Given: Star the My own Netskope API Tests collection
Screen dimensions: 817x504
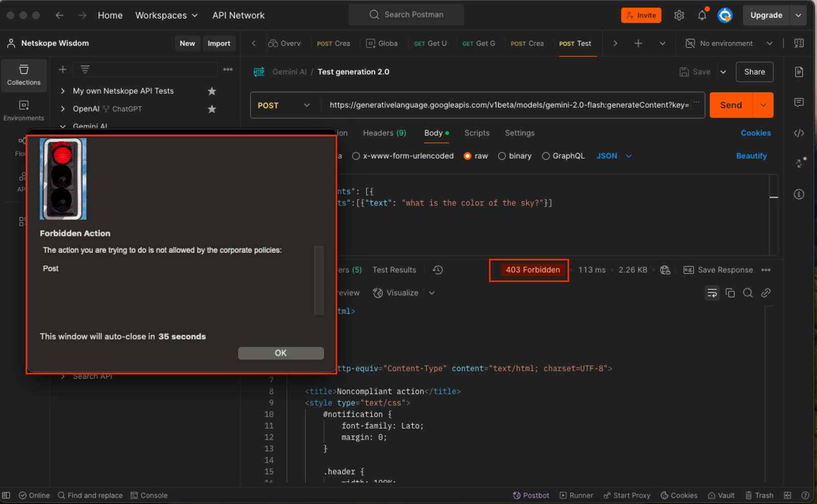Looking at the screenshot, I should [x=212, y=91].
